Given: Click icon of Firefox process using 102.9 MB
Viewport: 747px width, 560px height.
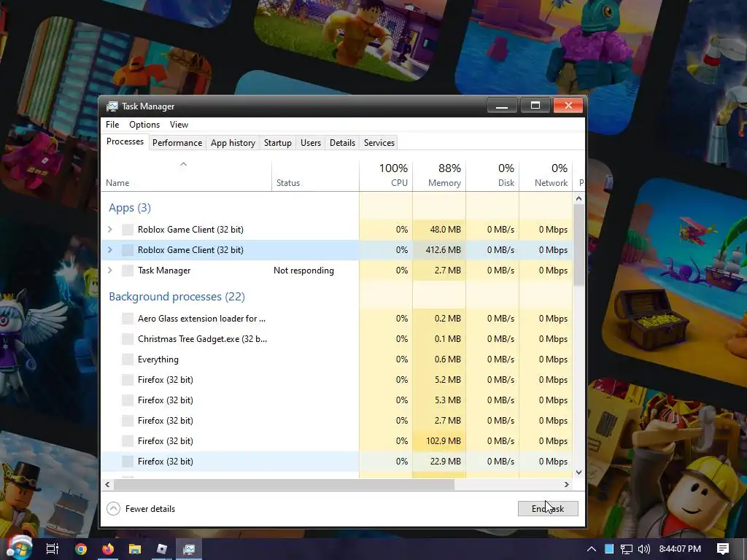Looking at the screenshot, I should 128,441.
